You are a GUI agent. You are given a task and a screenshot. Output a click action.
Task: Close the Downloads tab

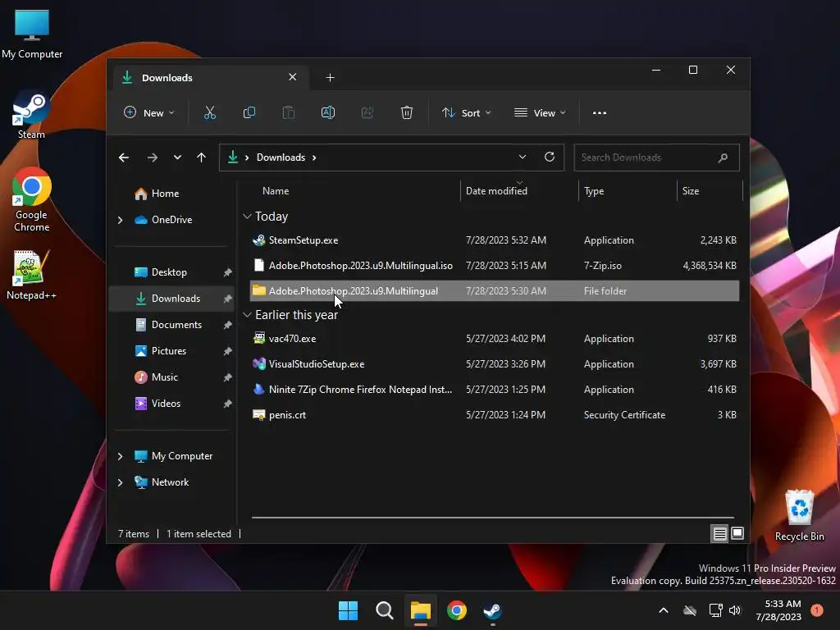(293, 77)
